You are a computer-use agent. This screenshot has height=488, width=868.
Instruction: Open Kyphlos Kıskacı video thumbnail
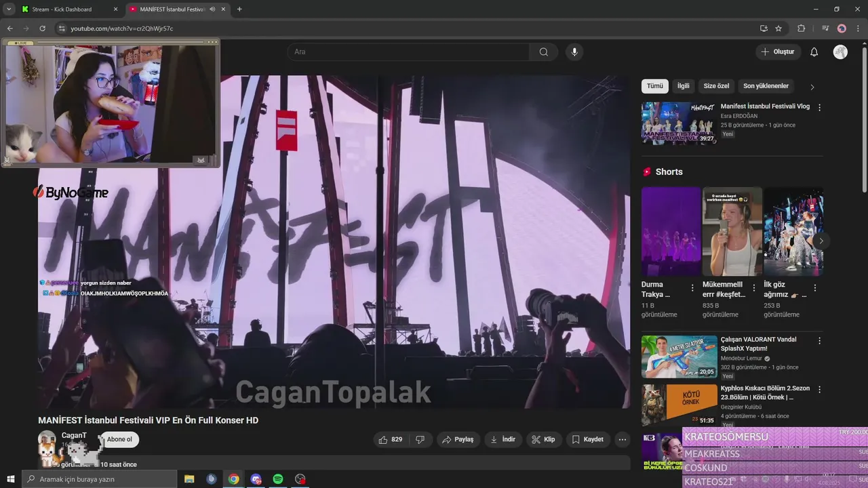click(679, 405)
